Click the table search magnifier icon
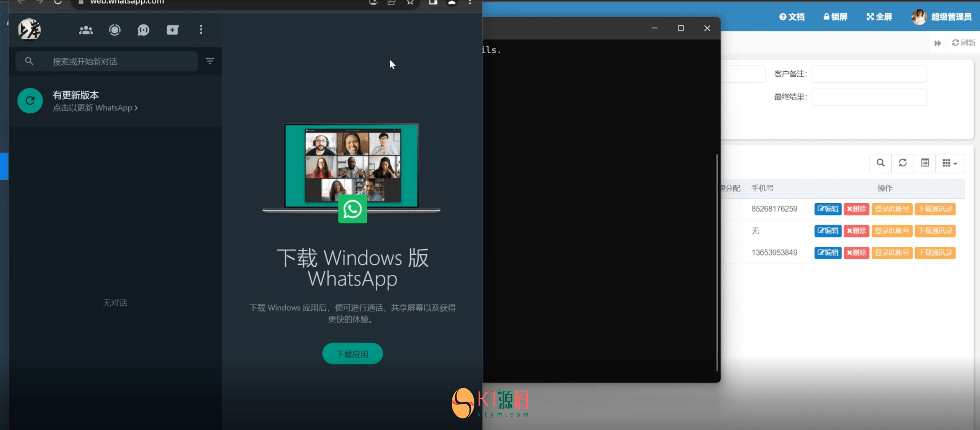The height and width of the screenshot is (430, 980). point(880,163)
